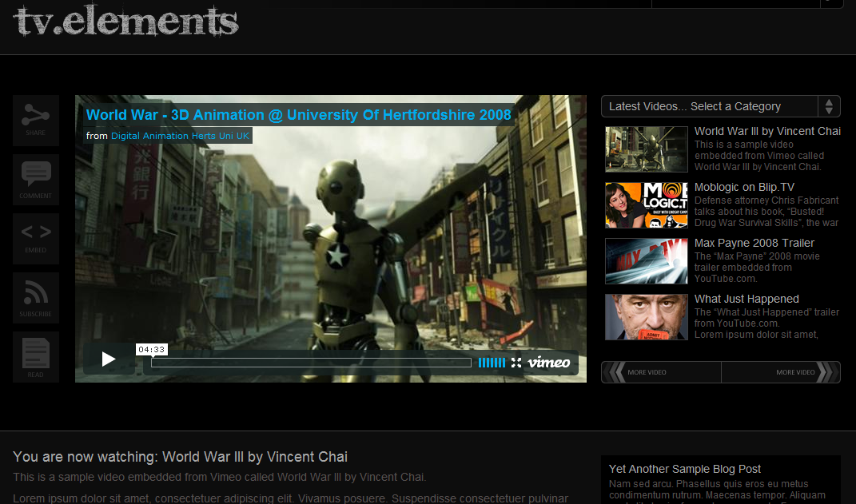Open Yet Another Sample Blog Post
Viewport: 856px width, 504px height.
point(685,469)
